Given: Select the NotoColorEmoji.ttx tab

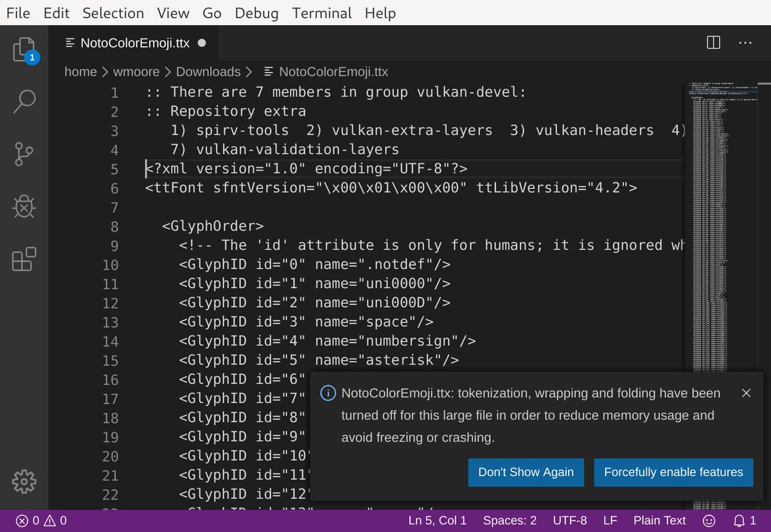Looking at the screenshot, I should point(134,42).
